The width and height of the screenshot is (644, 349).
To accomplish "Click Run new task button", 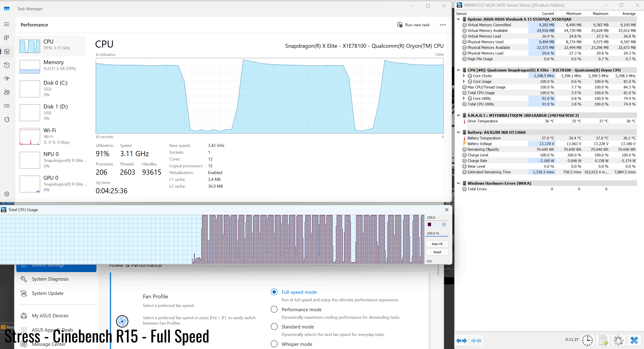I will click(x=413, y=25).
